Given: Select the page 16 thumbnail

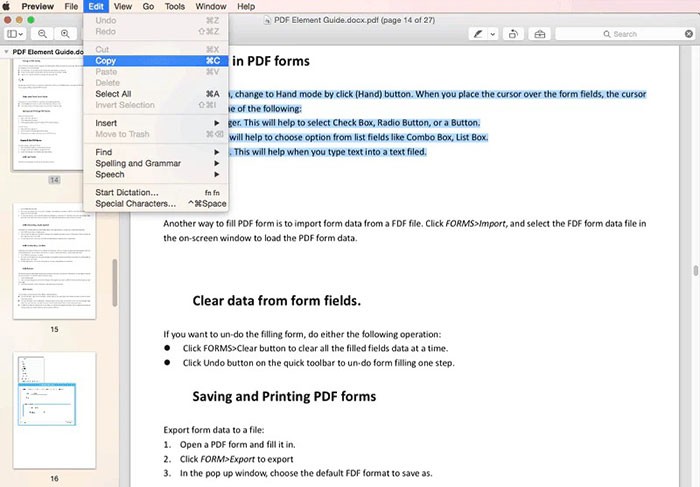Looking at the screenshot, I should click(x=54, y=407).
